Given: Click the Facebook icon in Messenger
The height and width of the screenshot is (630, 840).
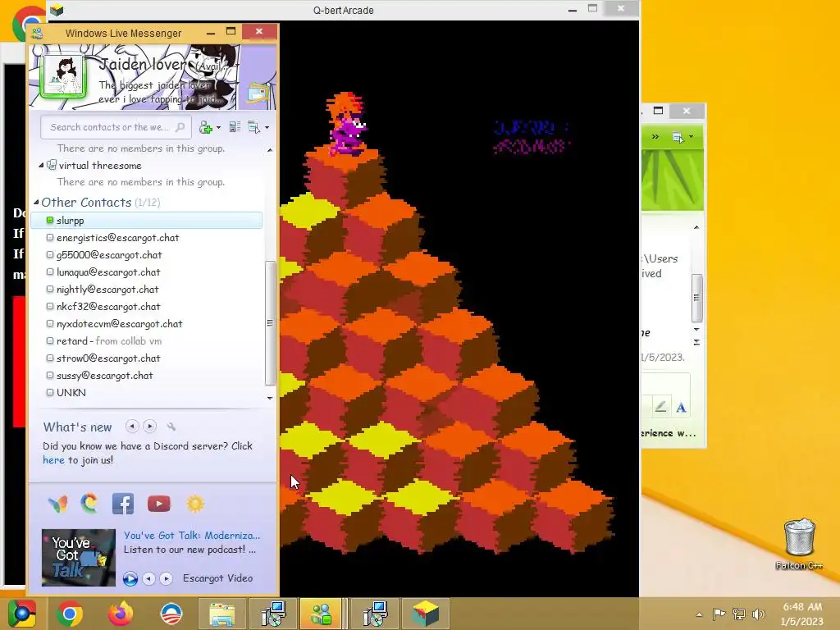Looking at the screenshot, I should click(123, 504).
